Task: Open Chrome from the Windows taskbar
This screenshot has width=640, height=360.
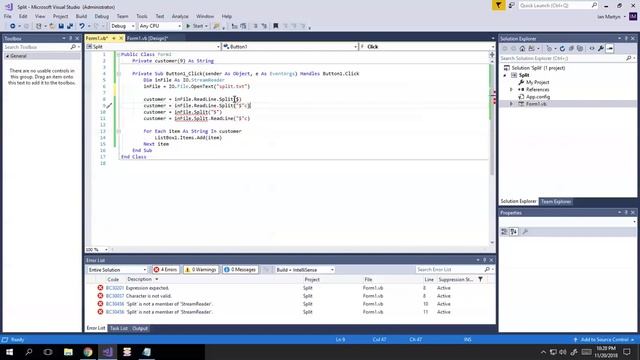Action: coord(88,352)
